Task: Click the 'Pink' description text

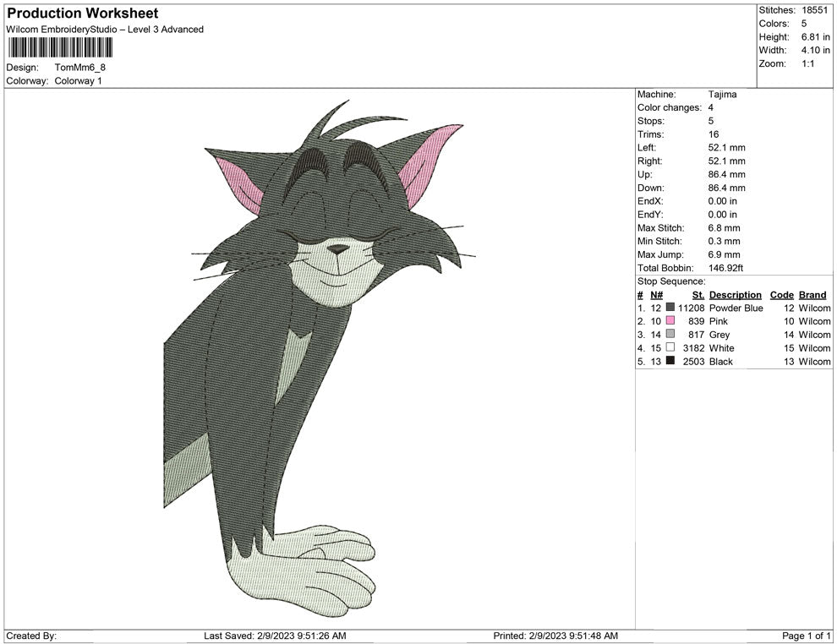Action: [718, 321]
